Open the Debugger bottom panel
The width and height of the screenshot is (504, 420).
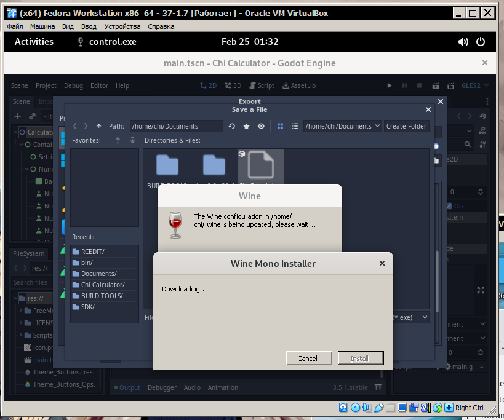[162, 387]
